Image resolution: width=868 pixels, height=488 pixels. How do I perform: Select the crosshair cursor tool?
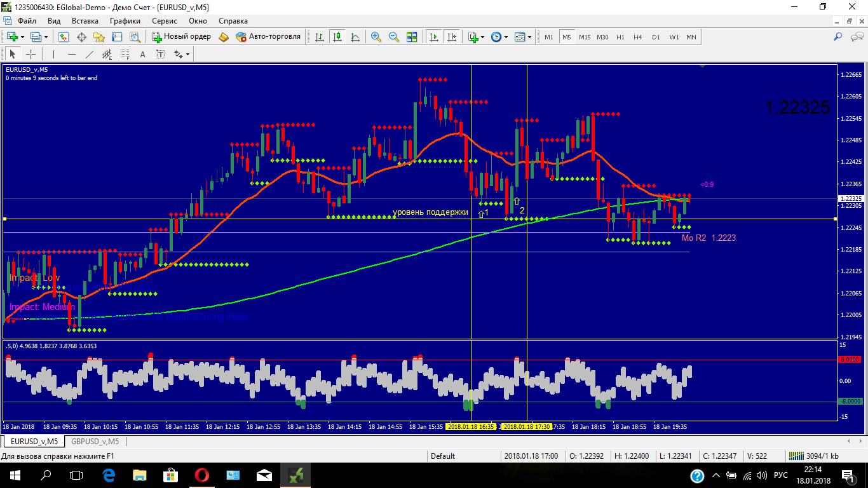30,54
